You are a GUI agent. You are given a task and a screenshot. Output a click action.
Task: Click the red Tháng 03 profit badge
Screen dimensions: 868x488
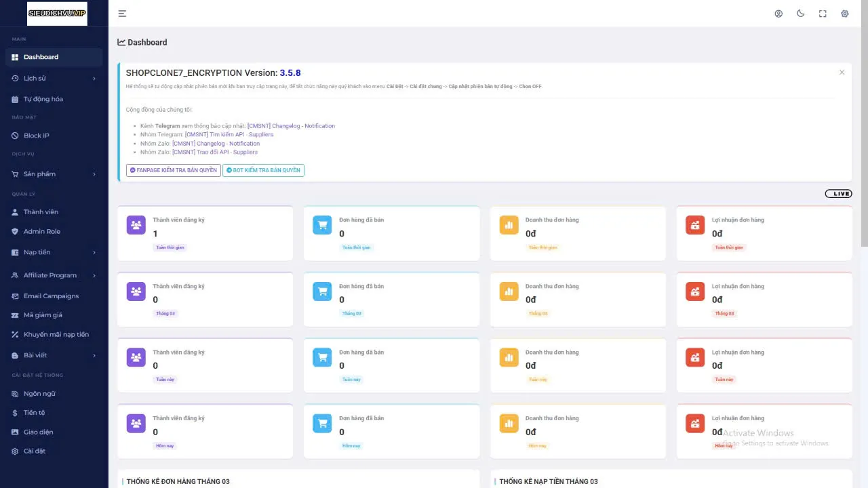[724, 314]
